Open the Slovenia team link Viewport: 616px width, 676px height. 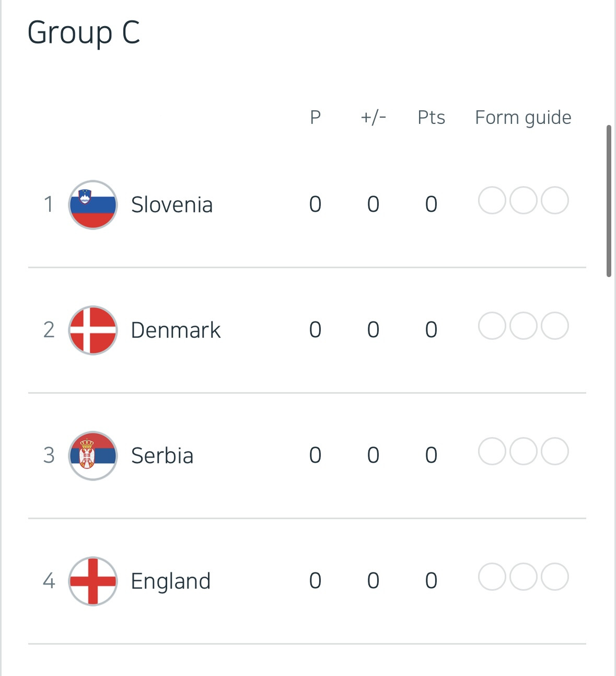coord(172,204)
